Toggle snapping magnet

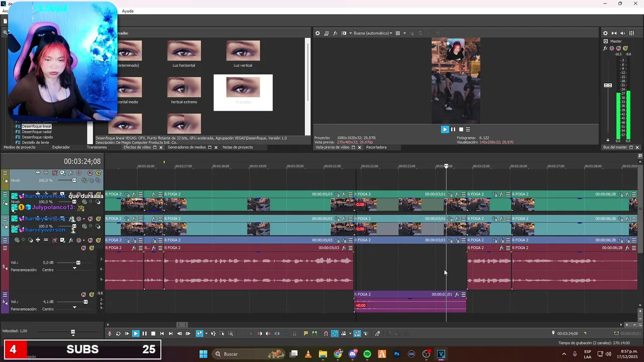tap(326, 333)
